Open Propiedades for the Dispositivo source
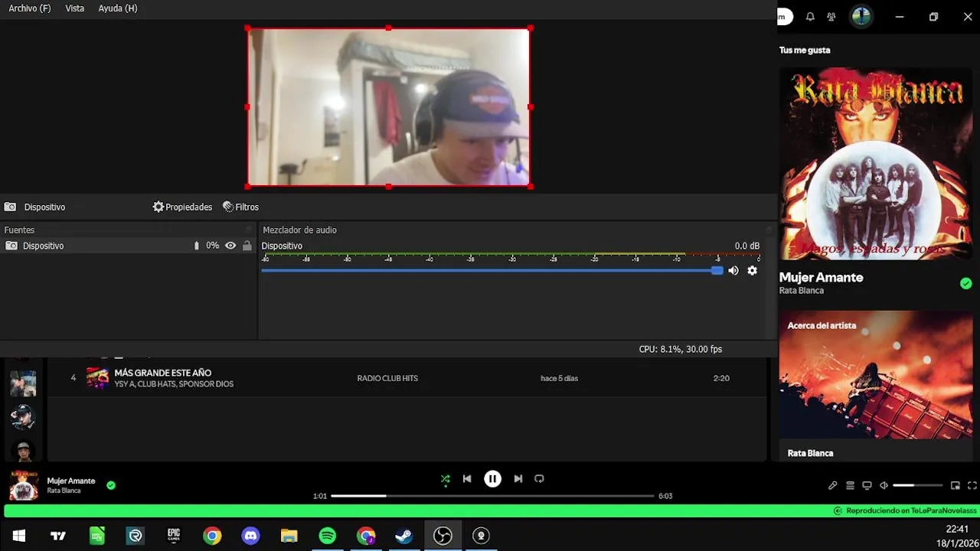Screen dimensions: 980x551 coord(182,207)
